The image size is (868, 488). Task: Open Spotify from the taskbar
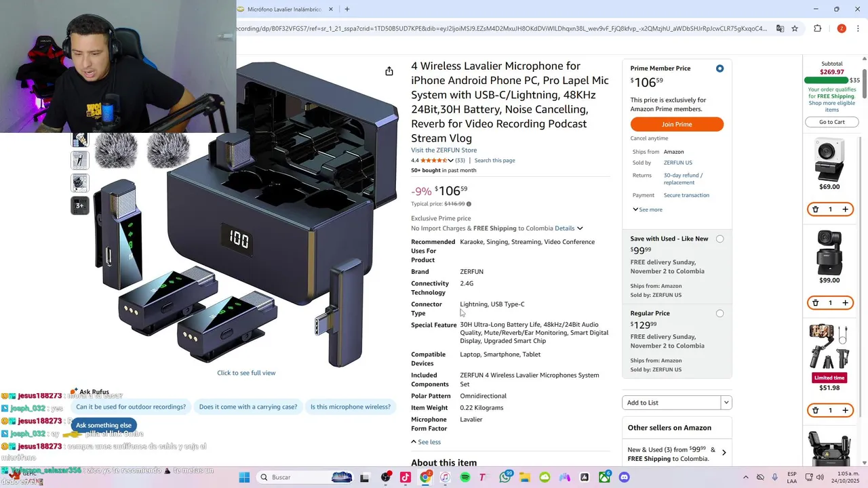point(465,477)
